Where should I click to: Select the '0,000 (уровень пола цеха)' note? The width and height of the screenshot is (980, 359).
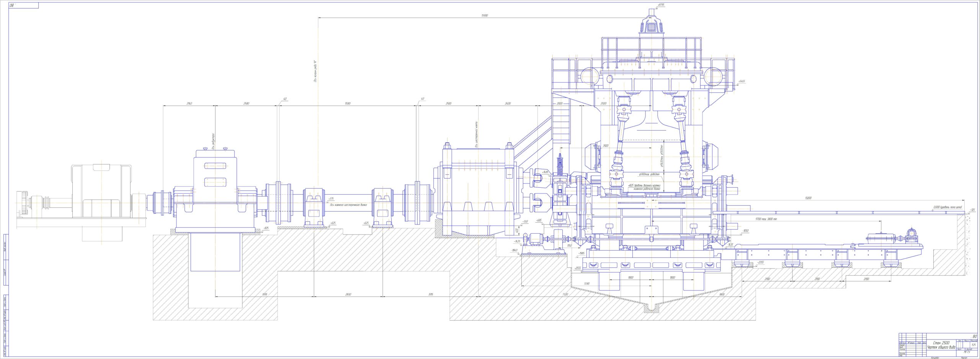(947, 207)
